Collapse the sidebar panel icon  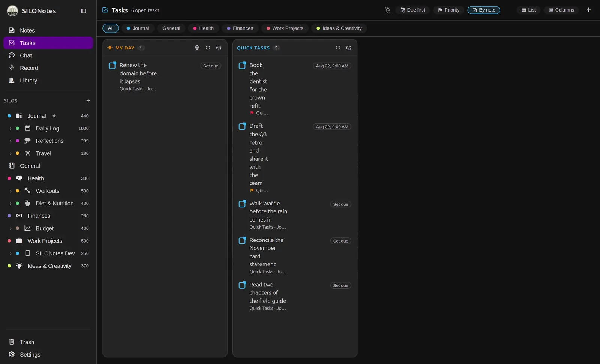[x=84, y=11]
